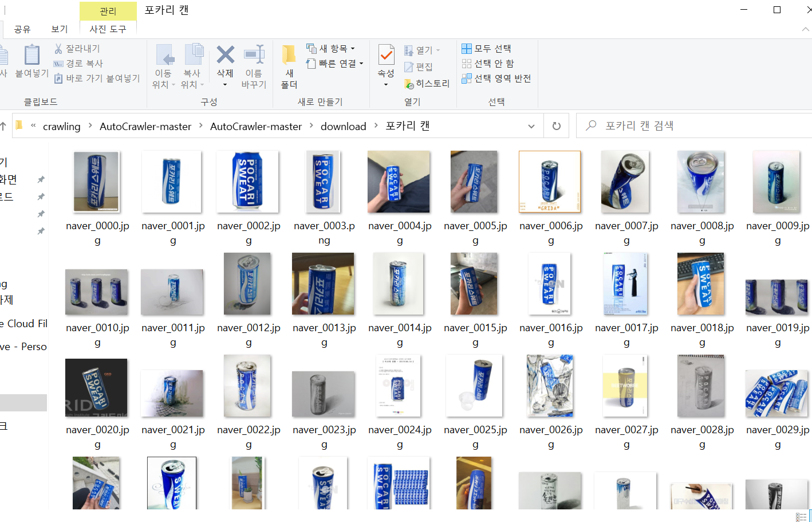Open the 복사 위치 (copy to) button
This screenshot has height=522, width=812.
point(193,66)
